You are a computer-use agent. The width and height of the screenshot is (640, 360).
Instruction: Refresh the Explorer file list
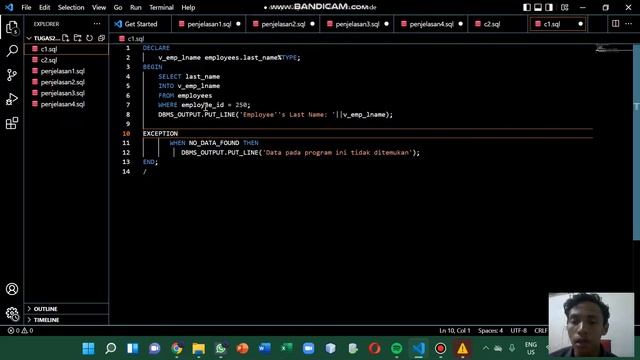[x=89, y=38]
